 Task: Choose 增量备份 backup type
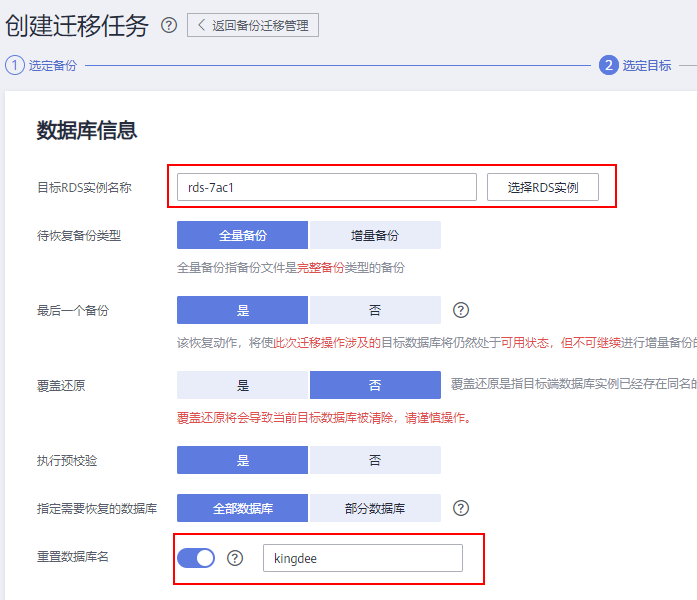coord(375,235)
